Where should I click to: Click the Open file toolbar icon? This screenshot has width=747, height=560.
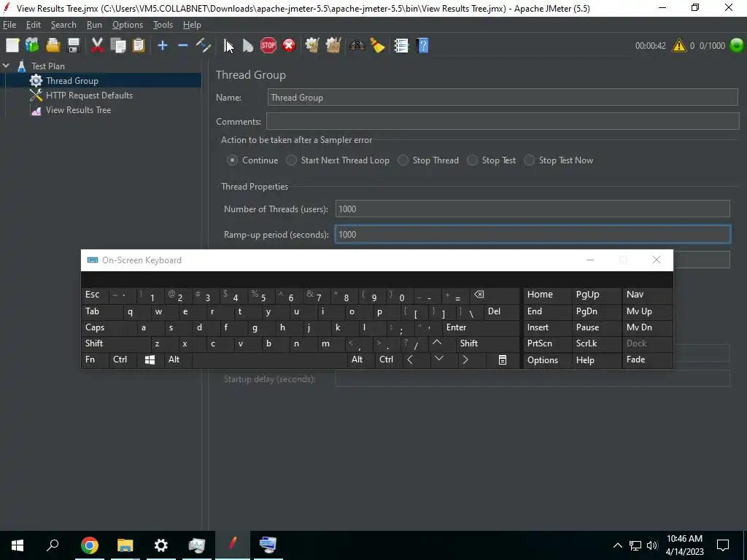tap(53, 46)
